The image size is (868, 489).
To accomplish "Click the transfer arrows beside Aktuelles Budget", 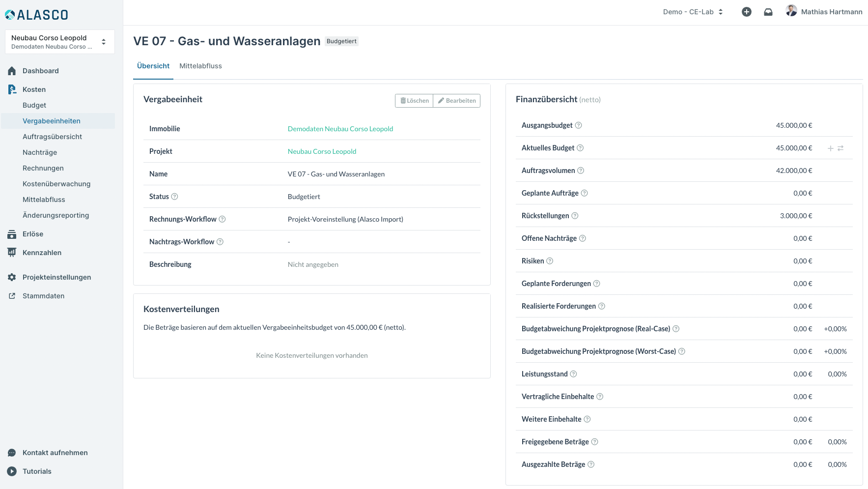I will 840,148.
